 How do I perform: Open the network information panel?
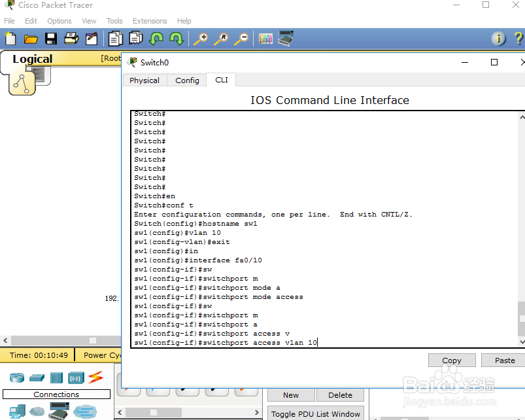click(498, 39)
